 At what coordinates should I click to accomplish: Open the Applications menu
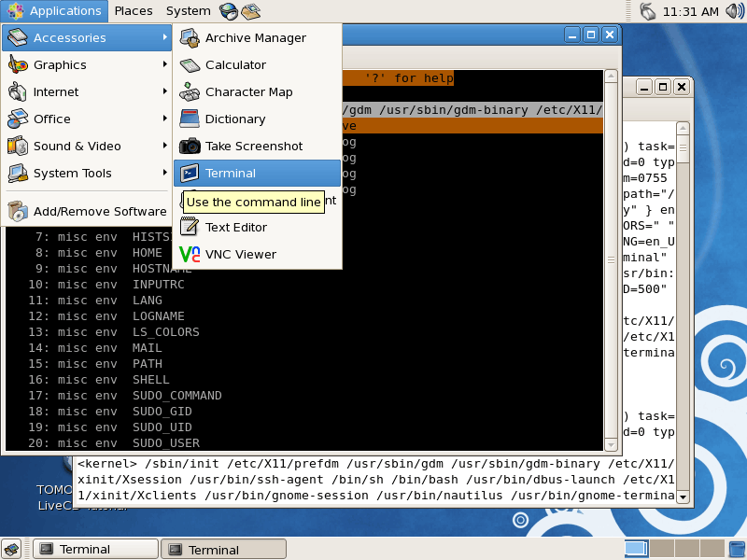coord(54,11)
